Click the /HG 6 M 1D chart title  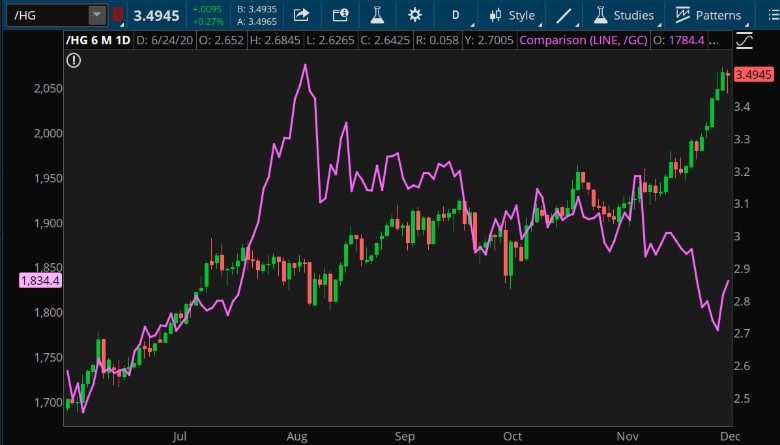(x=98, y=40)
